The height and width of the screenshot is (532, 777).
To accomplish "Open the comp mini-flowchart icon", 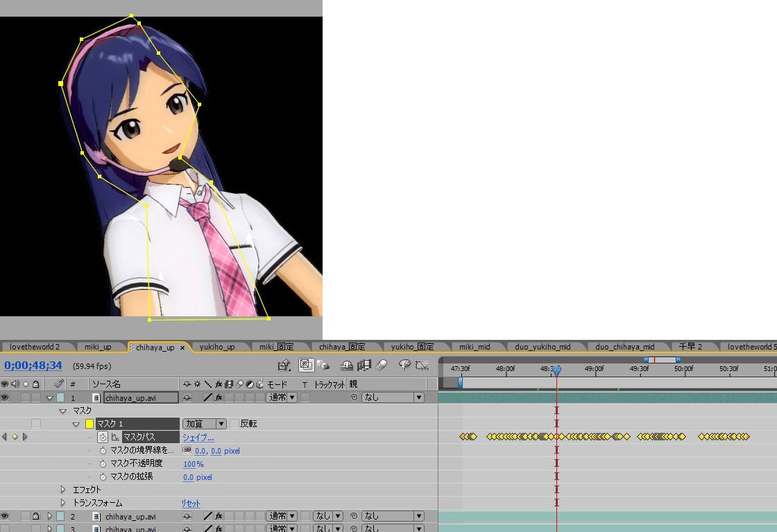I will [284, 366].
